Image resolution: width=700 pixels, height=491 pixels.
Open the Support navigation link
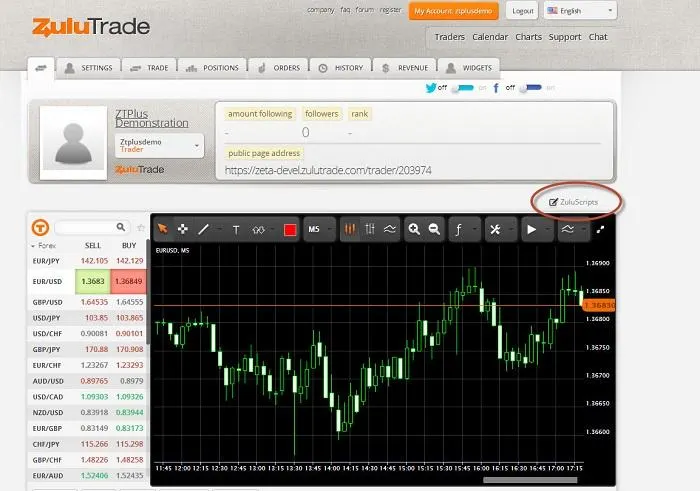(x=565, y=37)
